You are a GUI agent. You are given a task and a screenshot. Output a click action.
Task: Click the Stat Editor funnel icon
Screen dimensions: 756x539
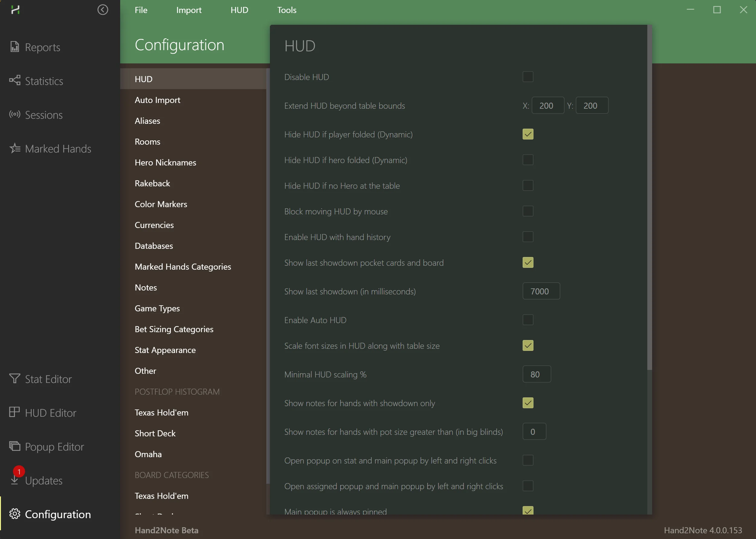click(x=14, y=379)
